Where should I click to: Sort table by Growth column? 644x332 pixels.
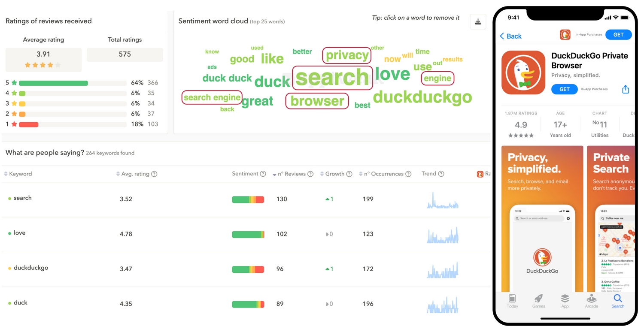pos(332,174)
